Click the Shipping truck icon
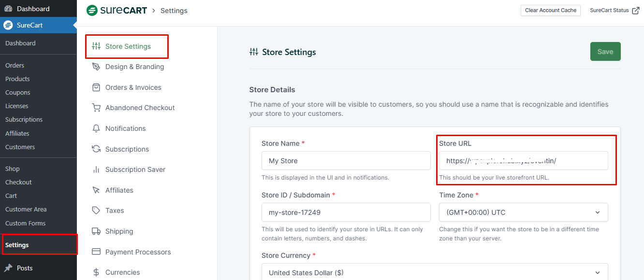The height and width of the screenshot is (280, 644). pyautogui.click(x=96, y=231)
